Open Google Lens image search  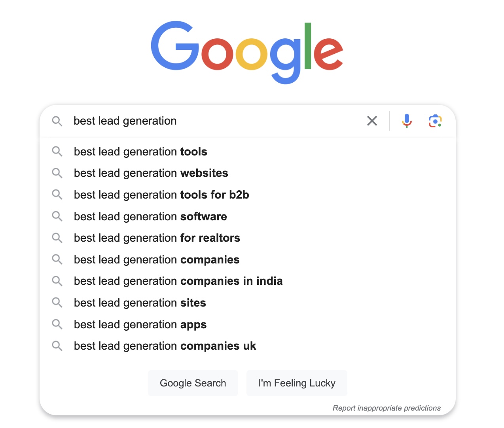click(435, 121)
